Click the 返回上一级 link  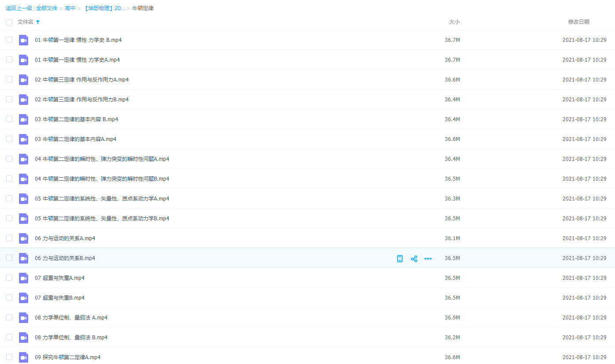[19, 8]
